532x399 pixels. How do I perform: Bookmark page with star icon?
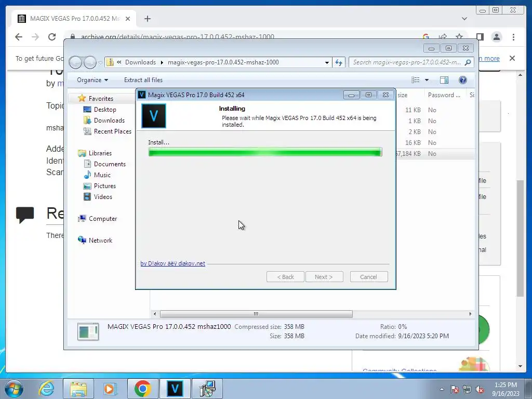click(459, 37)
